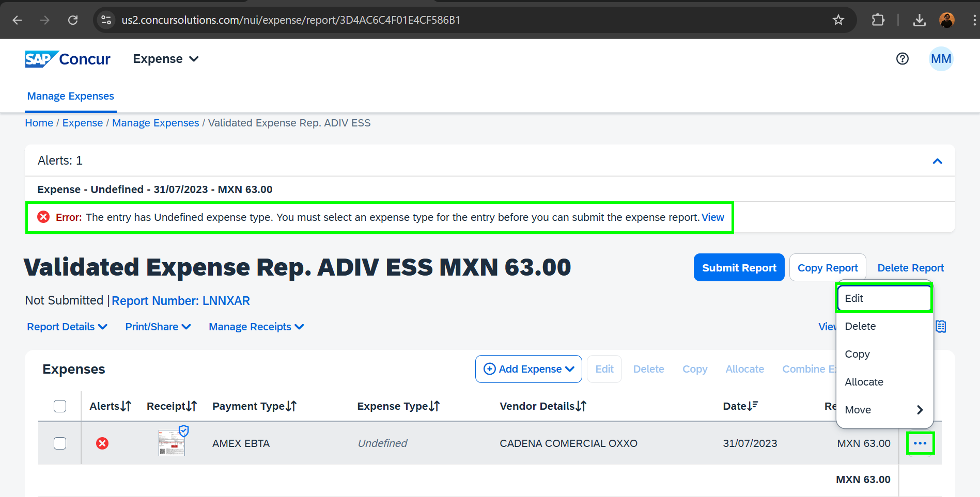The image size is (980, 497).
Task: Sort by Date column
Action: pos(740,406)
